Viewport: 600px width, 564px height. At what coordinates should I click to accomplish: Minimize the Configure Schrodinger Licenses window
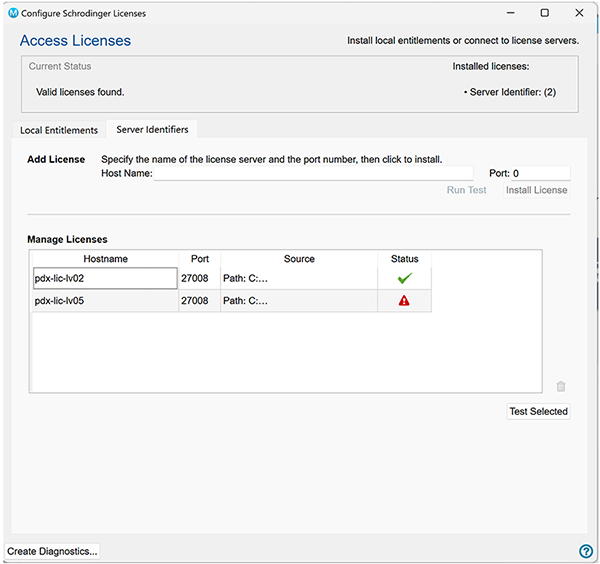coord(510,13)
